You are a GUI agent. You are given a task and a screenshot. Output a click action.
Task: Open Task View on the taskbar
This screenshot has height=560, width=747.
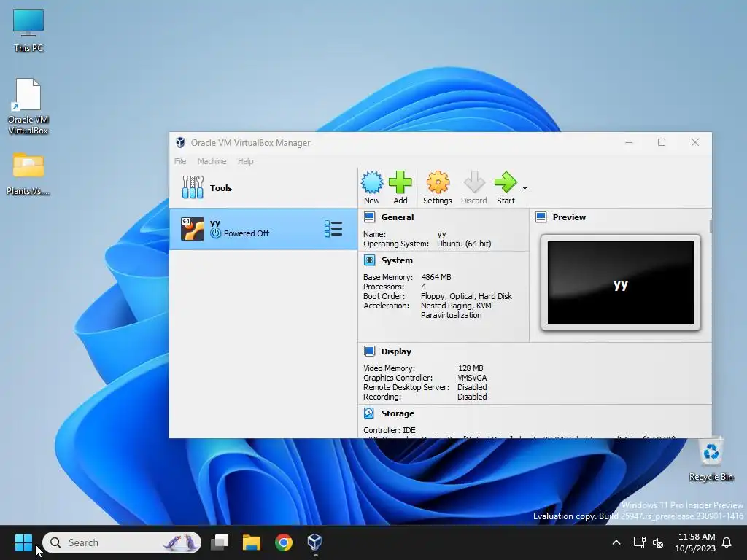coord(220,542)
